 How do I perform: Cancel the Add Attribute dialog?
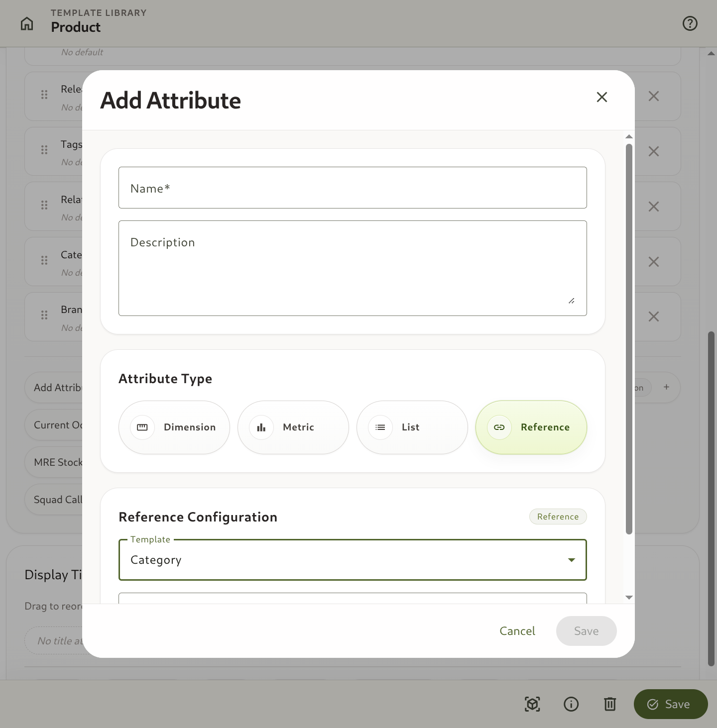[517, 631]
